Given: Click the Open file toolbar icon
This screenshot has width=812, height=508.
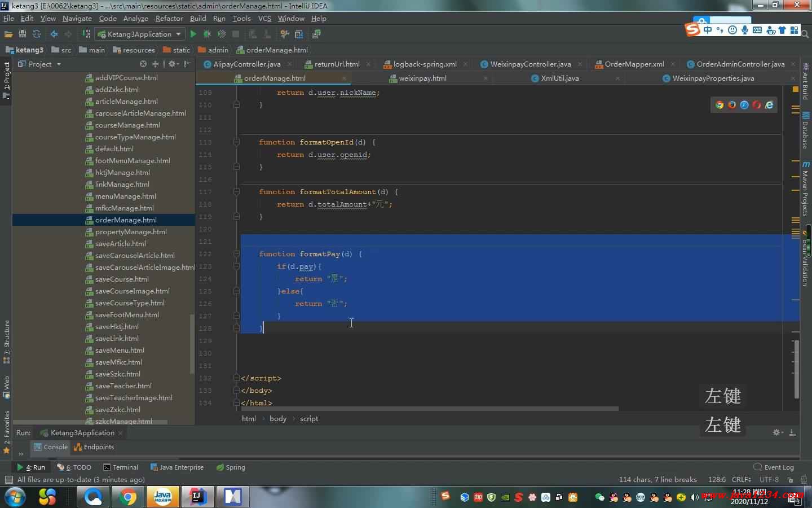Looking at the screenshot, I should tap(8, 34).
